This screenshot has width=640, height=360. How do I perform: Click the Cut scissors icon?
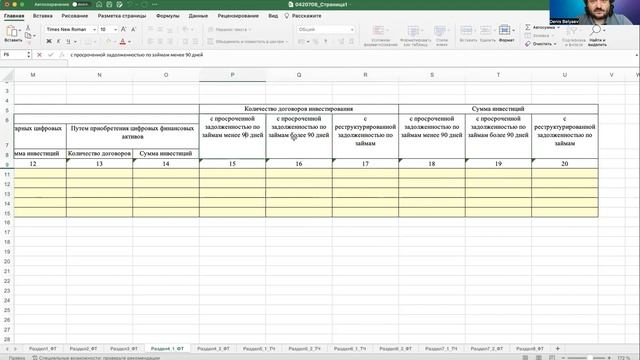(x=28, y=28)
